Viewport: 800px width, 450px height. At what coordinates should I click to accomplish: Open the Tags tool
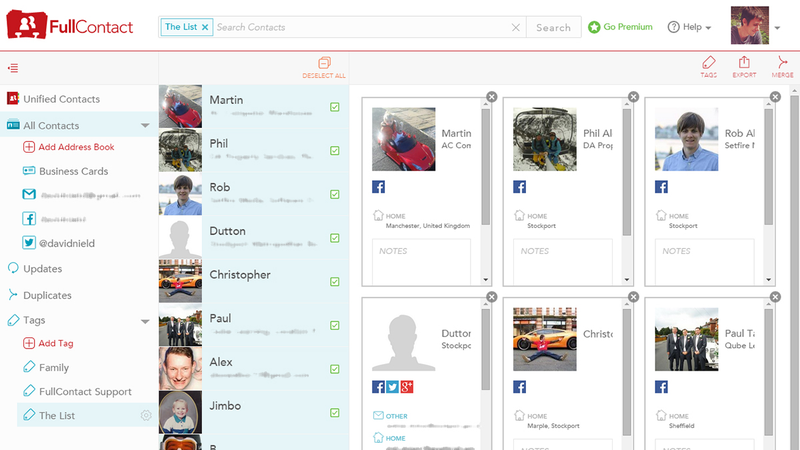tap(709, 67)
